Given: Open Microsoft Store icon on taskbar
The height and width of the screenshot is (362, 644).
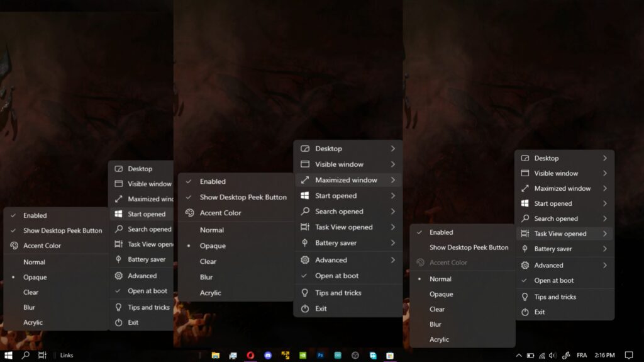Looking at the screenshot, I should point(390,356).
